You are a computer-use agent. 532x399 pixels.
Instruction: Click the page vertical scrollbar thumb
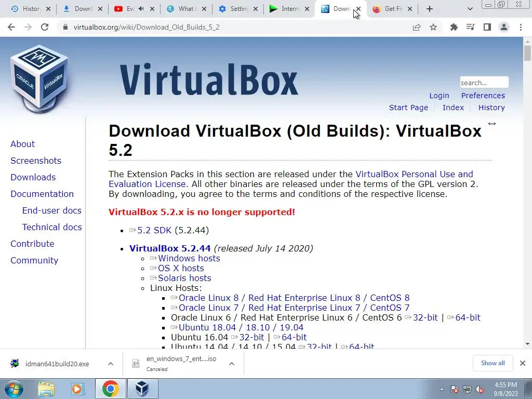click(527, 54)
